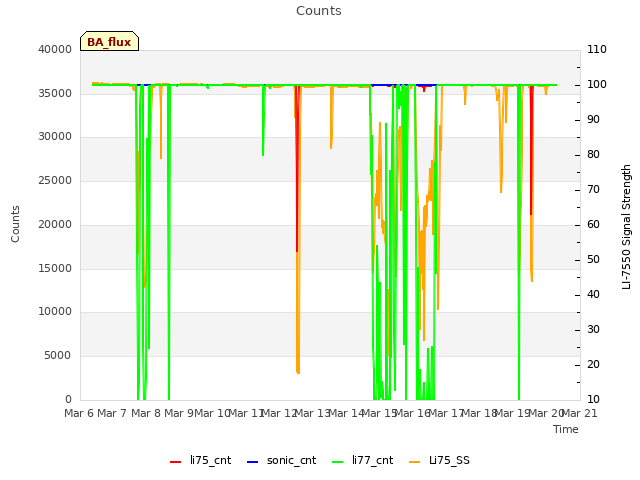The width and height of the screenshot is (640, 480).
Task: Click the Mar 13 x-axis date label
Action: [312, 413]
